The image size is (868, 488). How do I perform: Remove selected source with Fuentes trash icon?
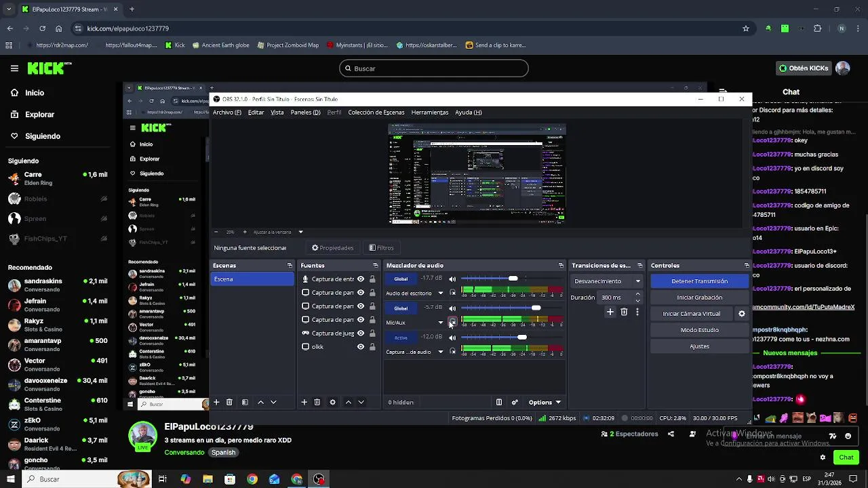[x=317, y=402]
